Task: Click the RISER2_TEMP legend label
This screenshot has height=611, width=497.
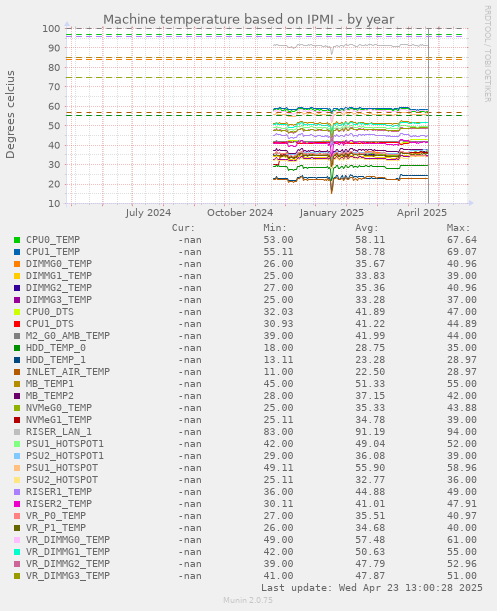Action: click(59, 504)
